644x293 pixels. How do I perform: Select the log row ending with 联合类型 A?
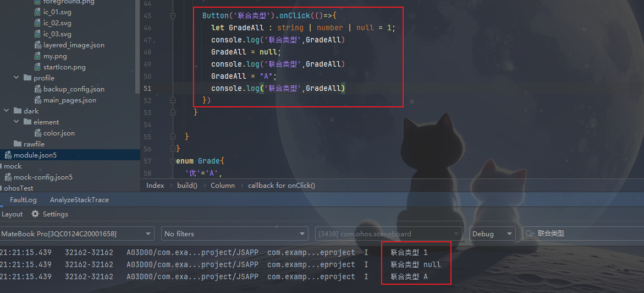point(322,276)
